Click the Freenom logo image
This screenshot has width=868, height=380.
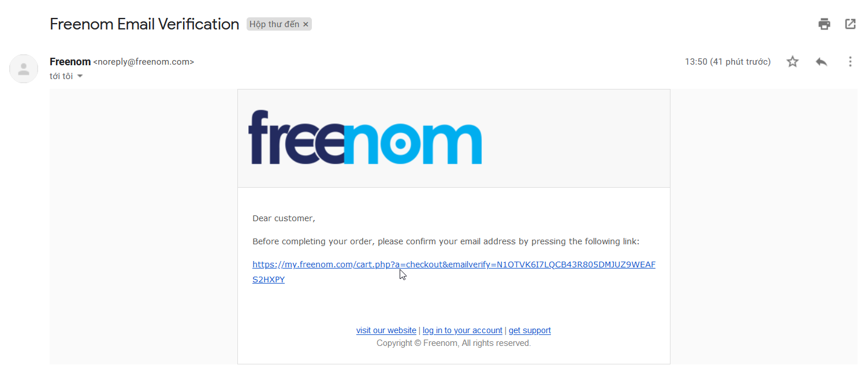365,137
